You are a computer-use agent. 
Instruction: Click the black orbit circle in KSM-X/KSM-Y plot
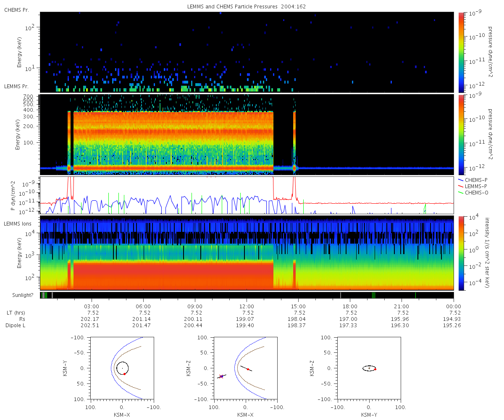tap(122, 368)
